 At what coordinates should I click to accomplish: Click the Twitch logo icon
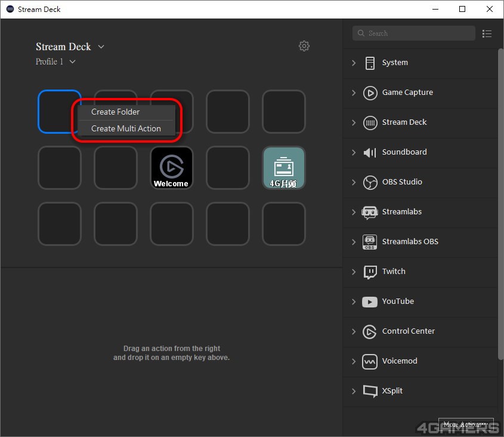coord(370,272)
